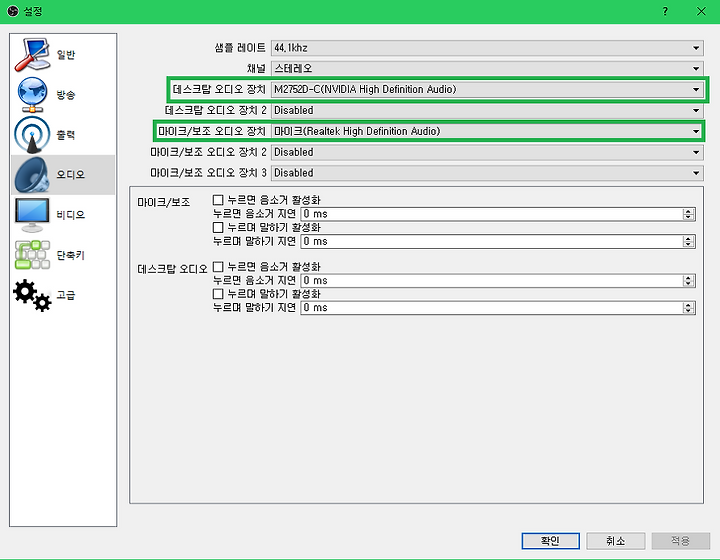
Task: Open the 비디오 (Video) monitor icon
Action: coord(32,215)
